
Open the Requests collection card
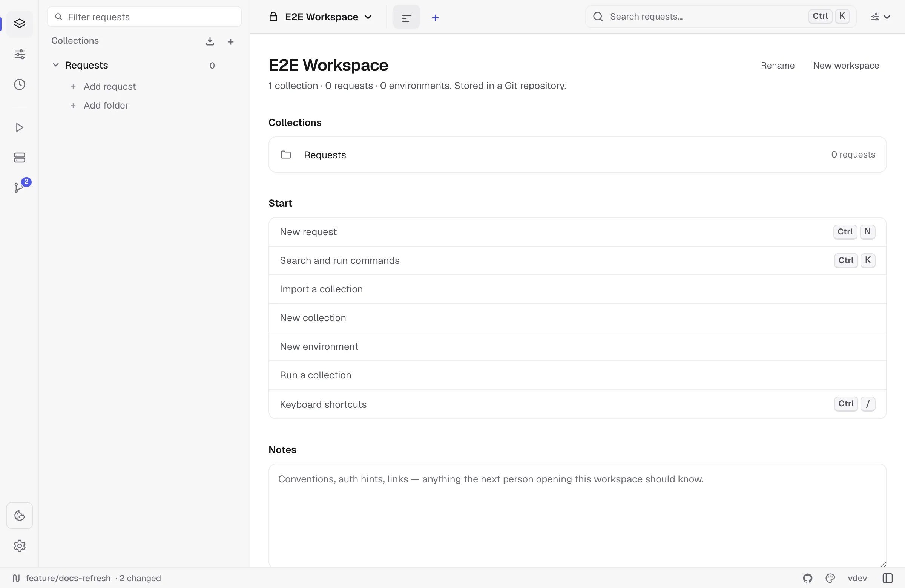(577, 155)
